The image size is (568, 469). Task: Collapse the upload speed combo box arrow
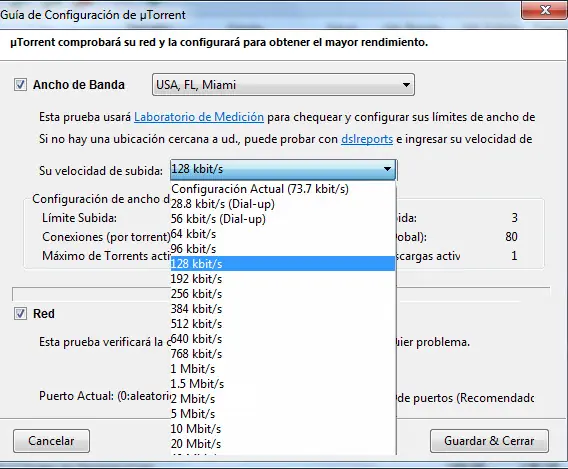click(387, 169)
